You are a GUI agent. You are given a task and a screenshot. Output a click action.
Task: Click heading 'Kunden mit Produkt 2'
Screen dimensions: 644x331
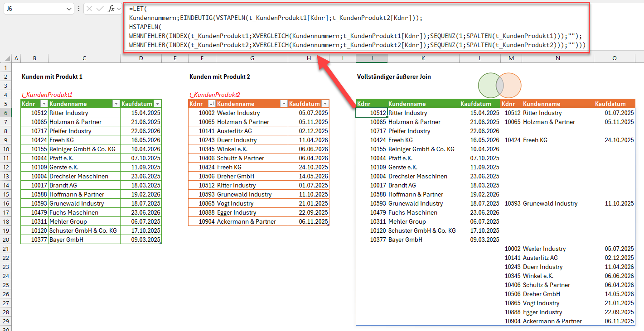220,77
